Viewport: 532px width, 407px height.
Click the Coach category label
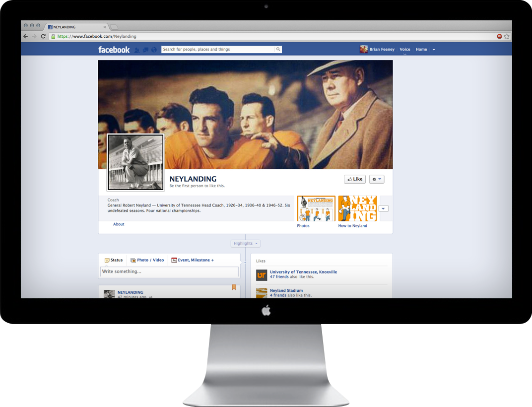coord(113,200)
